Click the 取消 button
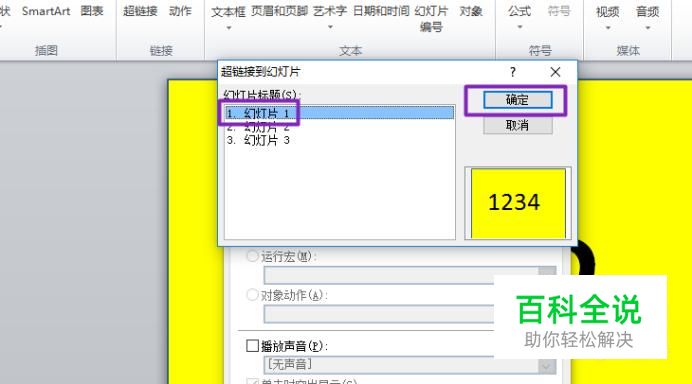The height and width of the screenshot is (384, 692). 517,125
